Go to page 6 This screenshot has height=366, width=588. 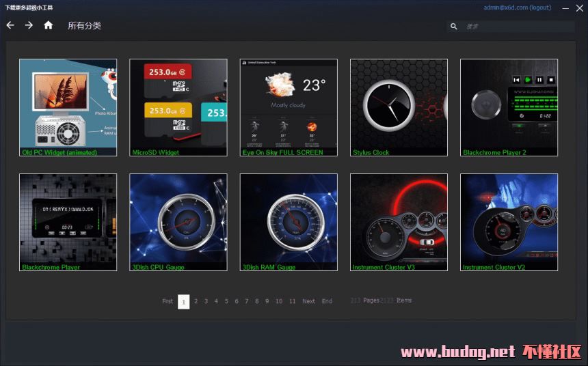tap(237, 301)
